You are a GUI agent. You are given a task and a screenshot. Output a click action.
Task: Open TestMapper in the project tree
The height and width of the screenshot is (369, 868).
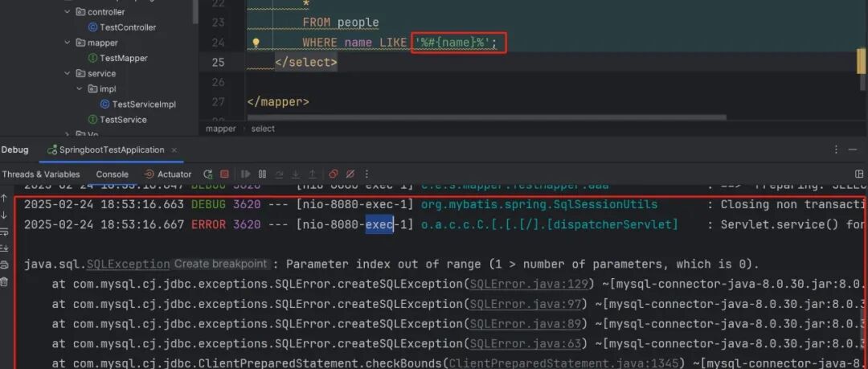tap(124, 58)
